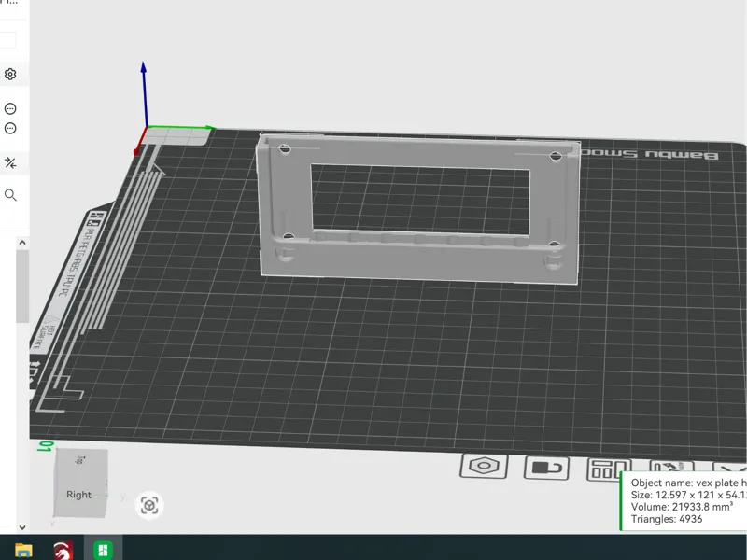Click the lower ellipsis more-options icon
Viewport: 747px width, 560px height.
10,128
